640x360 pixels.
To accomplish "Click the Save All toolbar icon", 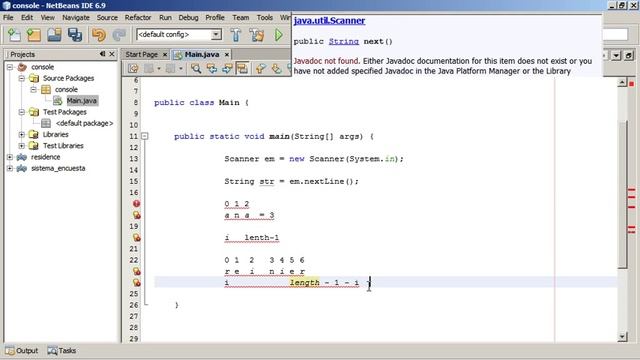I will (75, 35).
